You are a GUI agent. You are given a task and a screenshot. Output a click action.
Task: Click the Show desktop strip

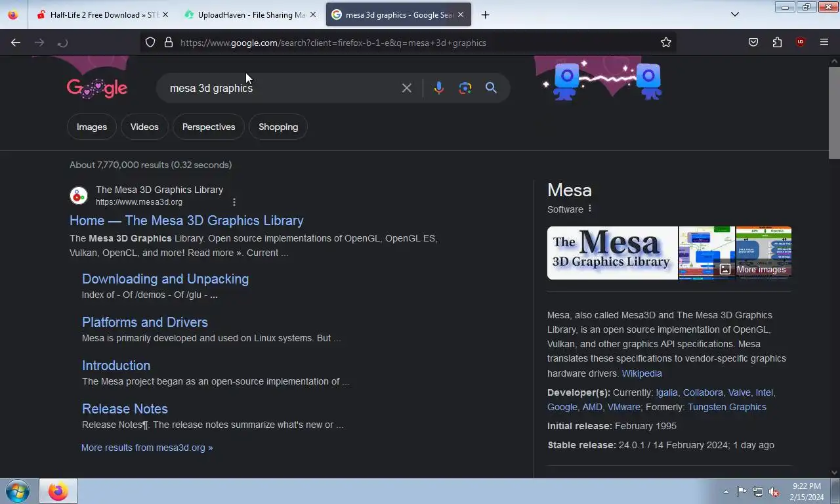pos(835,492)
